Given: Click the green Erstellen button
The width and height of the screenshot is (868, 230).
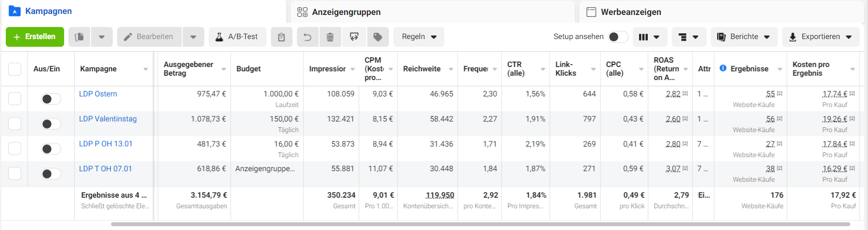Looking at the screenshot, I should click(35, 37).
